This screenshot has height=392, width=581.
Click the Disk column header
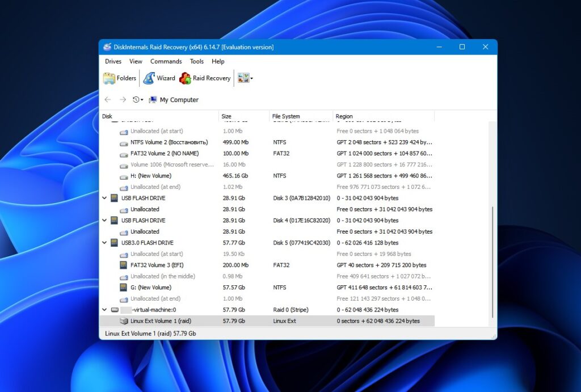tap(107, 116)
